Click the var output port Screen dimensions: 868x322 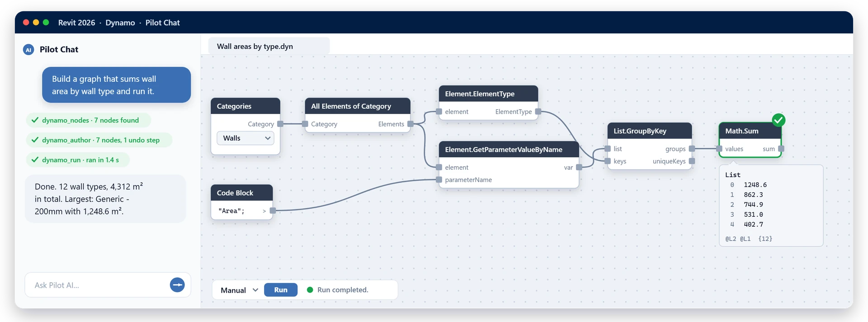579,167
